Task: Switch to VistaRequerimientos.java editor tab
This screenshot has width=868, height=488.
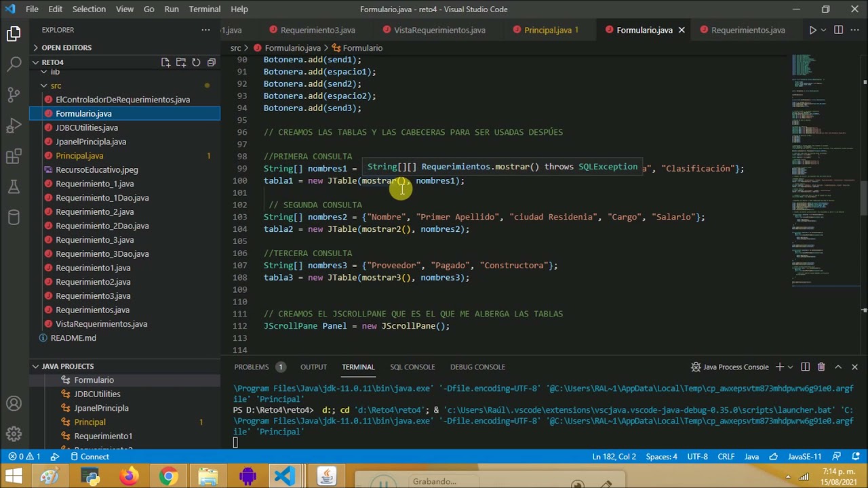Action: click(439, 30)
